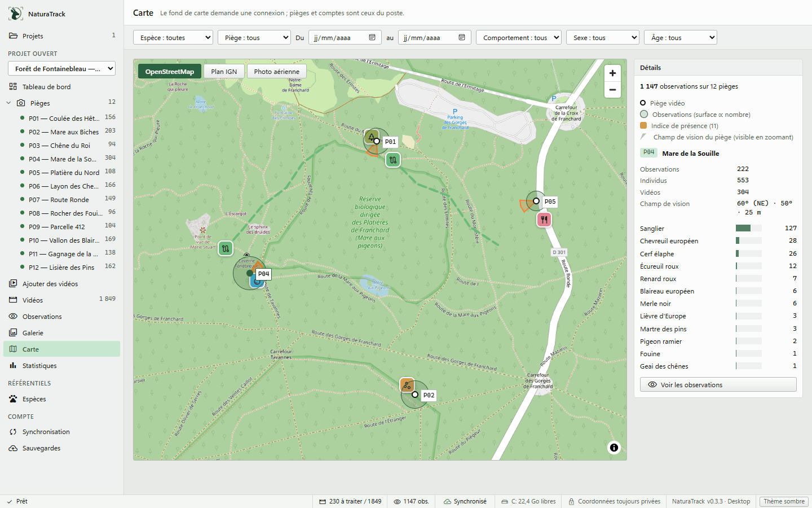Viewport: 812px width, 508px height.
Task: Go to Statistiques in the sidebar
Action: pyautogui.click(x=62, y=366)
